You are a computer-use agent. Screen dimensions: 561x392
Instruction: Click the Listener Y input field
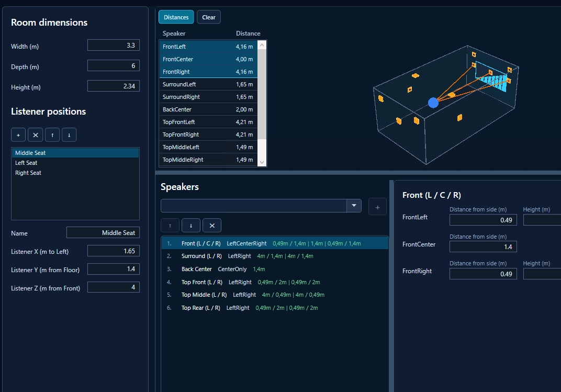coord(114,269)
